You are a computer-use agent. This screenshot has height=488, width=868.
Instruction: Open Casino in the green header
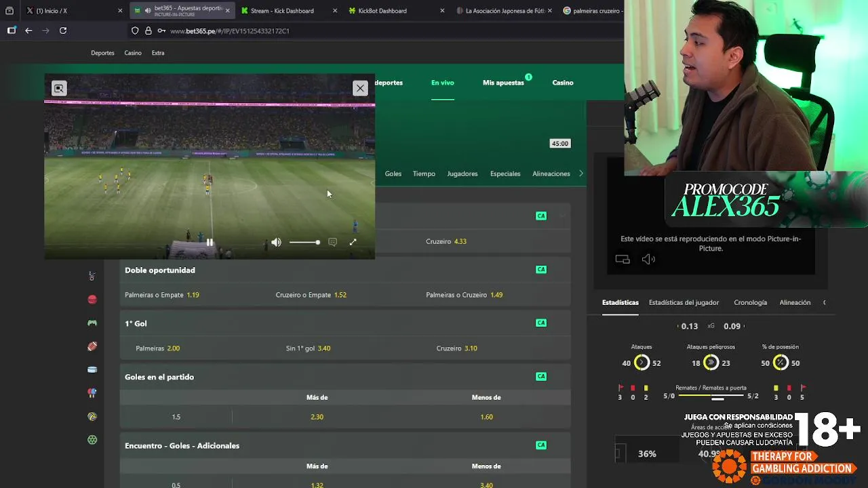point(563,83)
